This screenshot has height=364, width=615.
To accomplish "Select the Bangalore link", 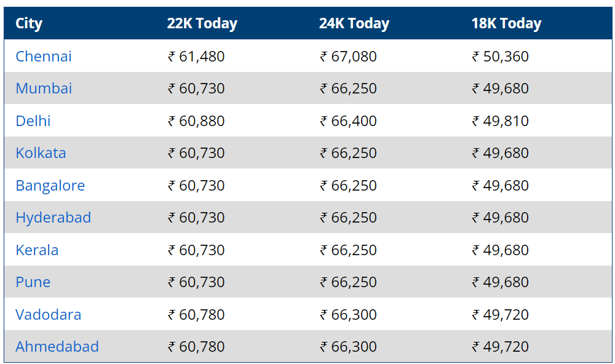I will click(x=50, y=186).
